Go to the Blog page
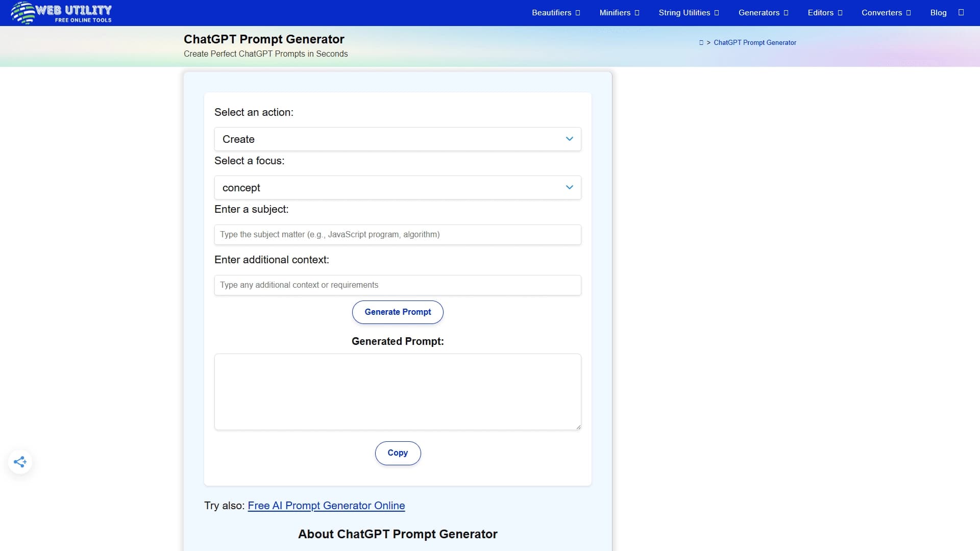Viewport: 980px width, 551px height. [x=938, y=13]
